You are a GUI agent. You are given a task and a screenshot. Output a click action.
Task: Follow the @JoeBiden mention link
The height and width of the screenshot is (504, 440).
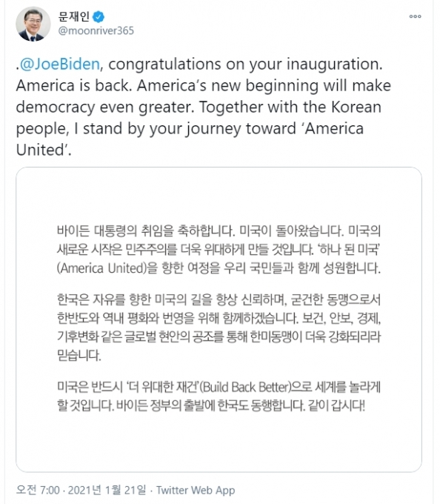(60, 64)
